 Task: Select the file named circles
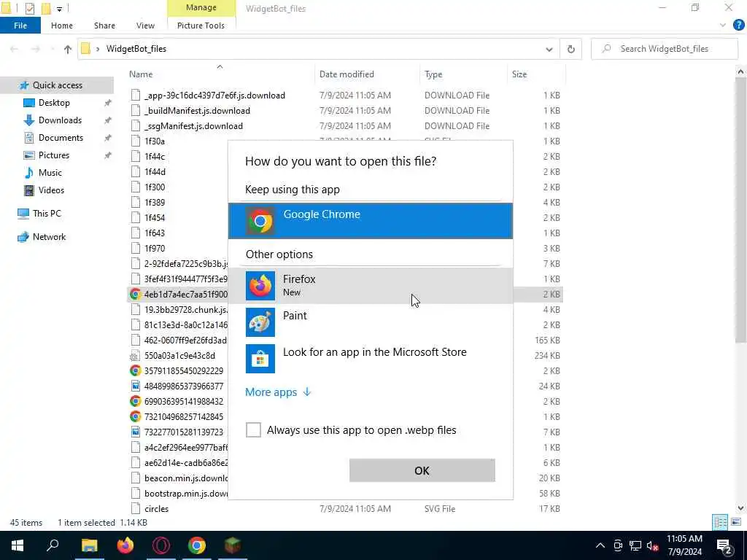click(x=156, y=508)
